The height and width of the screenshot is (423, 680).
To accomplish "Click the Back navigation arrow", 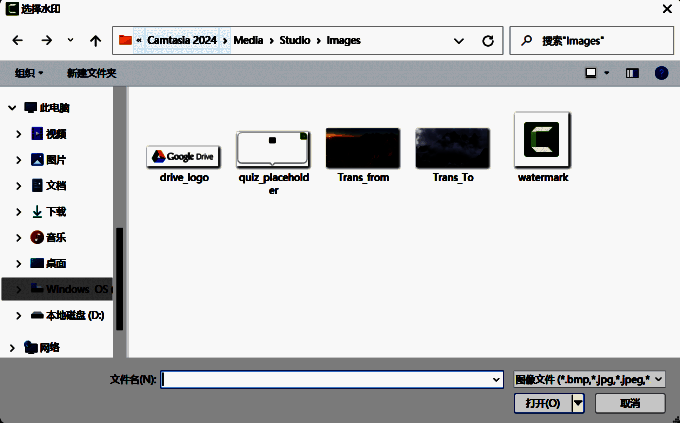I will (17, 41).
